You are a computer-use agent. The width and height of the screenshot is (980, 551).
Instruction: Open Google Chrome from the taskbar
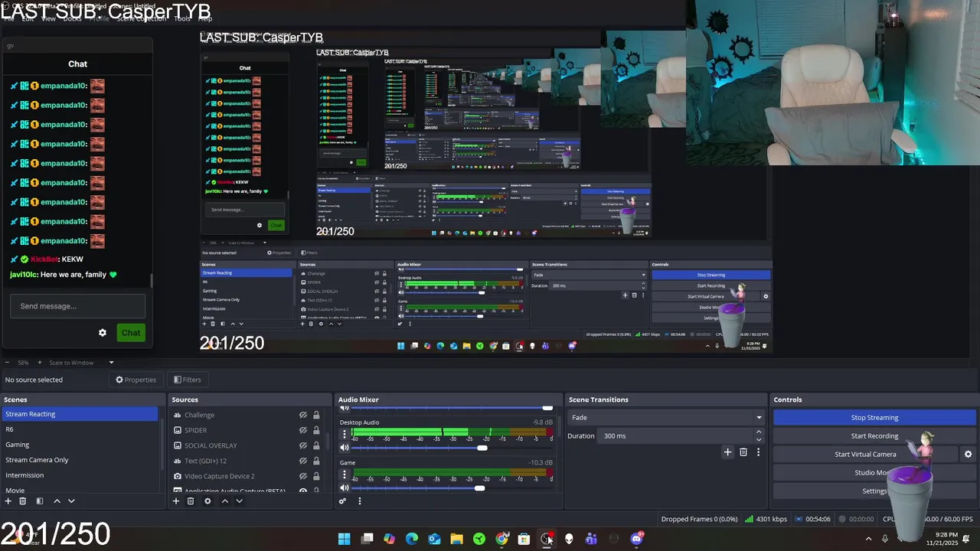point(501,539)
